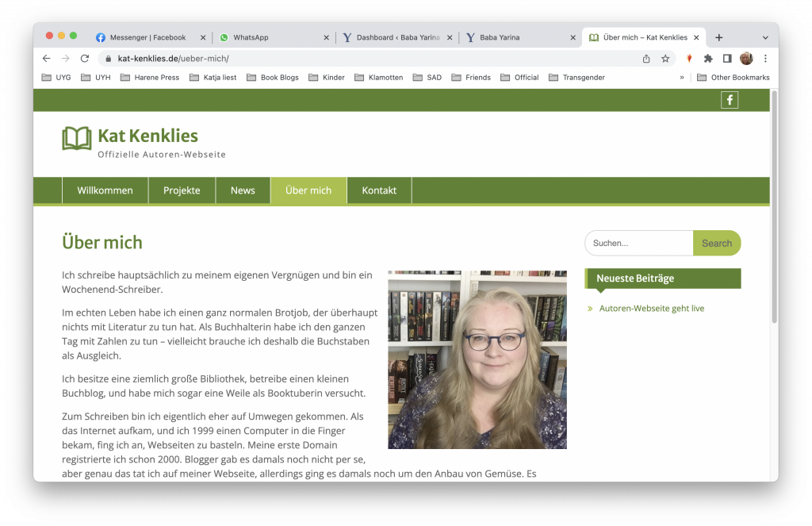Click the author portrait photo
This screenshot has height=526, width=812.
477,359
